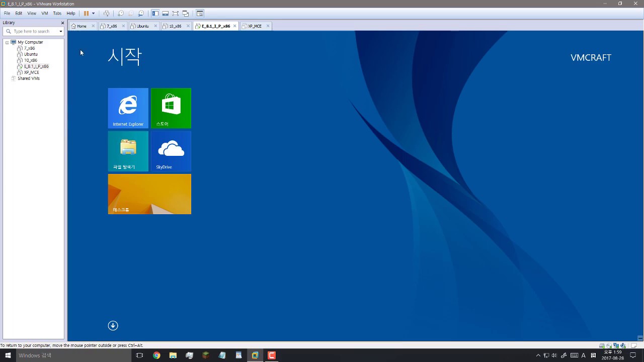Switch to the XP_MCE tab
The width and height of the screenshot is (644, 362).
tap(255, 26)
